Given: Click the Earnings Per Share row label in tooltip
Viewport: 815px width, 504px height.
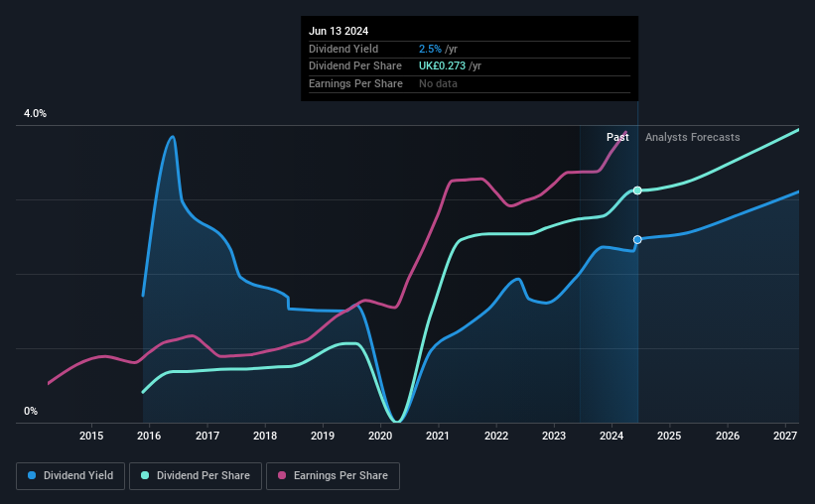Looking at the screenshot, I should coord(355,83).
